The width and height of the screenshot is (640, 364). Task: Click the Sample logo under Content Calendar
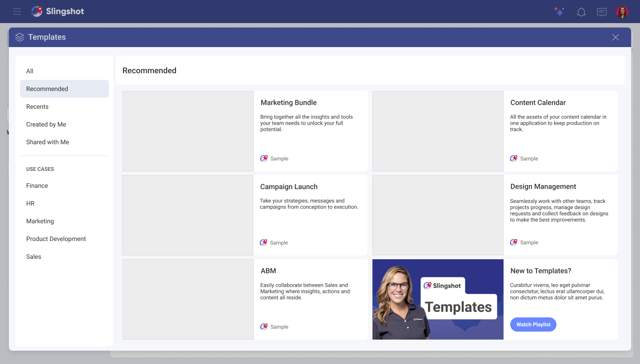click(514, 158)
